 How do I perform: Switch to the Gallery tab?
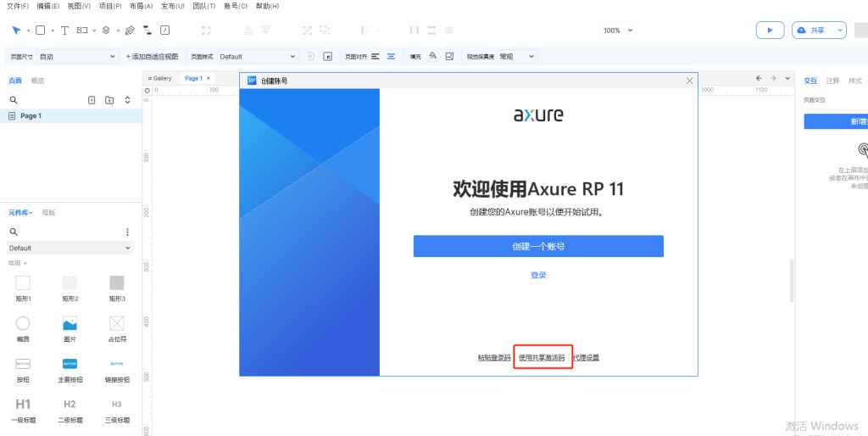click(159, 78)
